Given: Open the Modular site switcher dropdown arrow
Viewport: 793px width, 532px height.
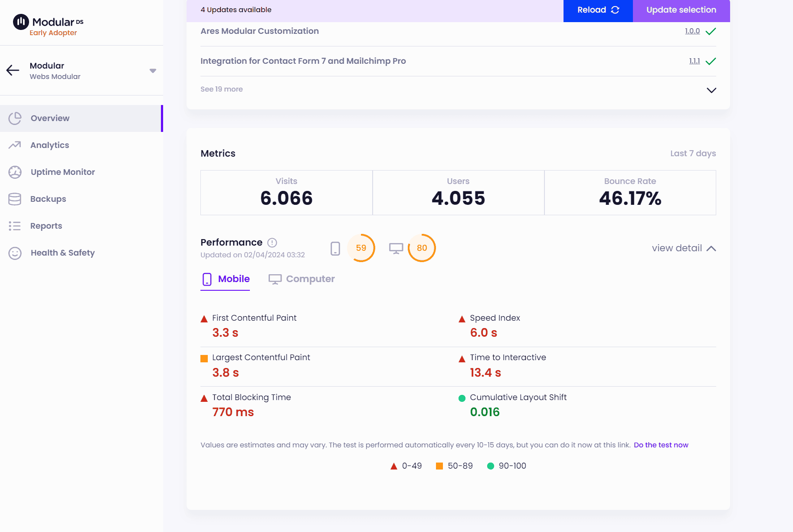Looking at the screenshot, I should pos(153,71).
